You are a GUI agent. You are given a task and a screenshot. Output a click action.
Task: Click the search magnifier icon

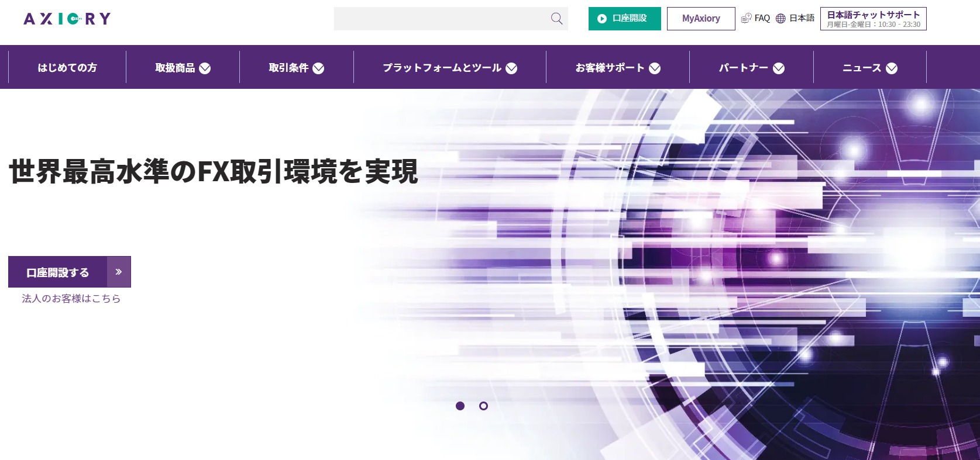pyautogui.click(x=556, y=19)
